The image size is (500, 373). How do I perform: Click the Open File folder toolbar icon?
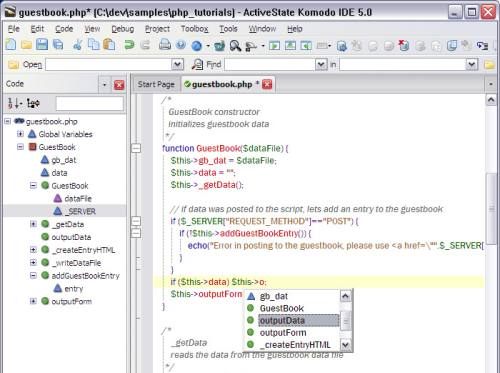pyautogui.click(x=26, y=45)
